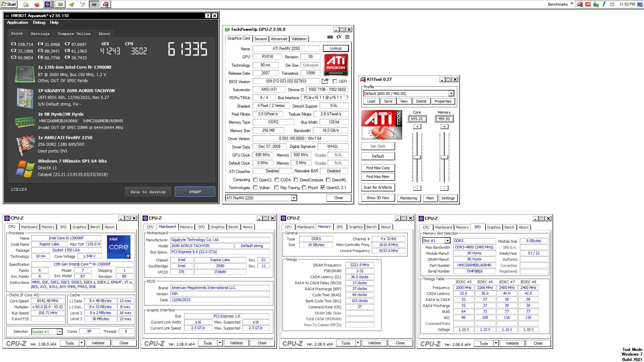Switch to the Sensors tab in GPU-Z
The width and height of the screenshot is (644, 362).
(x=261, y=39)
